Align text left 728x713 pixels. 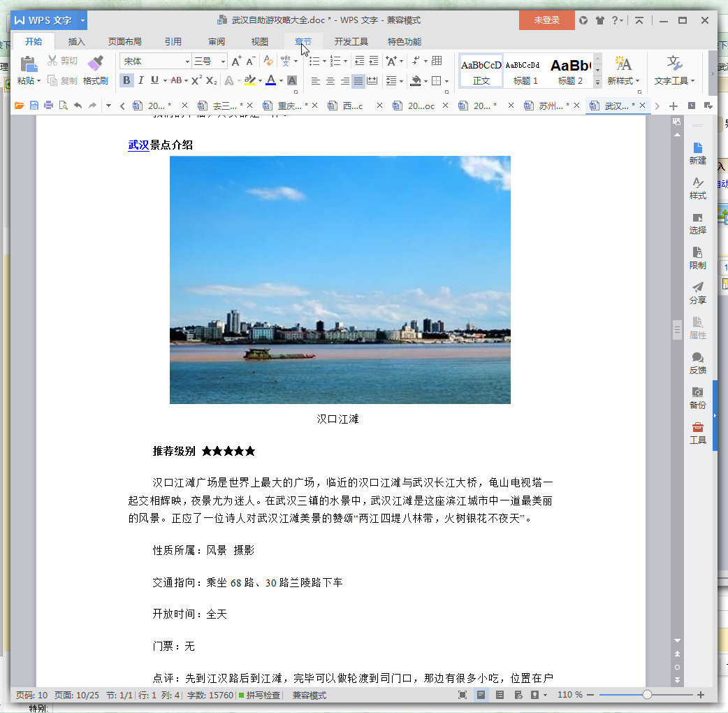click(315, 81)
